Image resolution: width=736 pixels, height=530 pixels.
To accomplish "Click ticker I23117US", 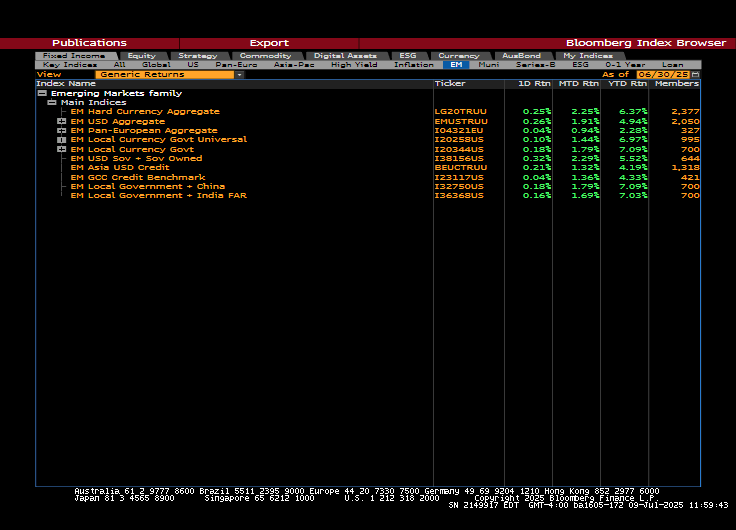I will coord(459,177).
